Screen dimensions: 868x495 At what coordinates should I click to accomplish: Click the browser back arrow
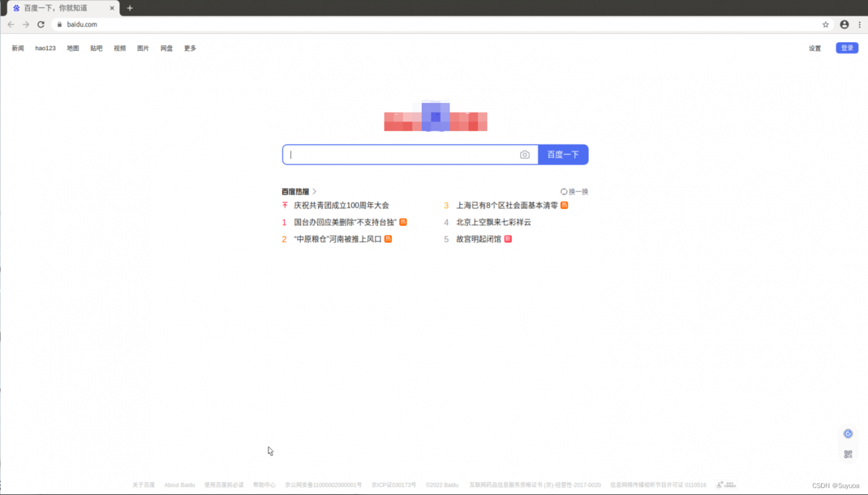point(11,24)
